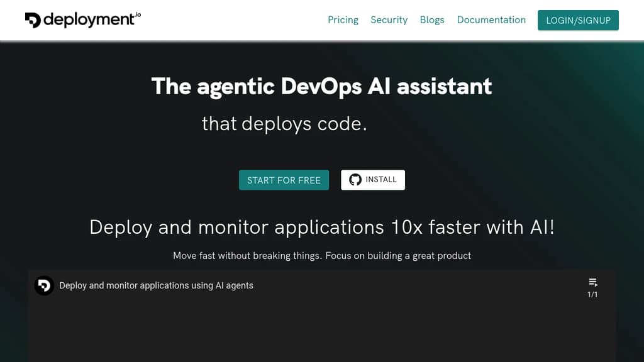Click 'Deploy and monitor applications 10x faster with AI!'
Image resolution: width=644 pixels, height=362 pixels.
322,227
